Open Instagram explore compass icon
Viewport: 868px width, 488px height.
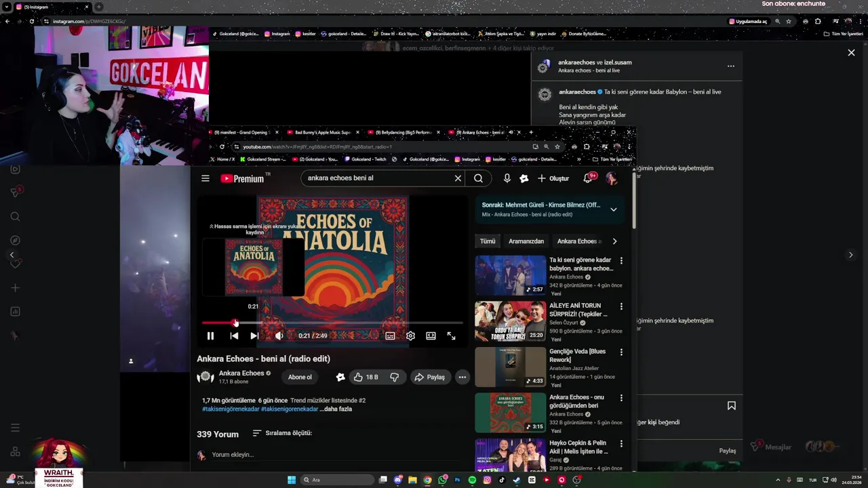[15, 241]
